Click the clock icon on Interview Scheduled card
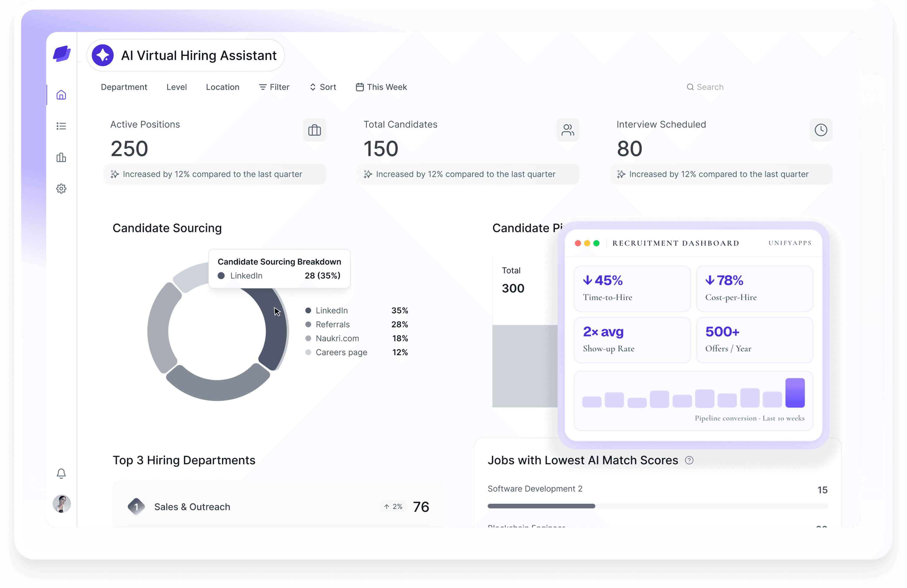This screenshot has height=588, width=907. pos(821,130)
